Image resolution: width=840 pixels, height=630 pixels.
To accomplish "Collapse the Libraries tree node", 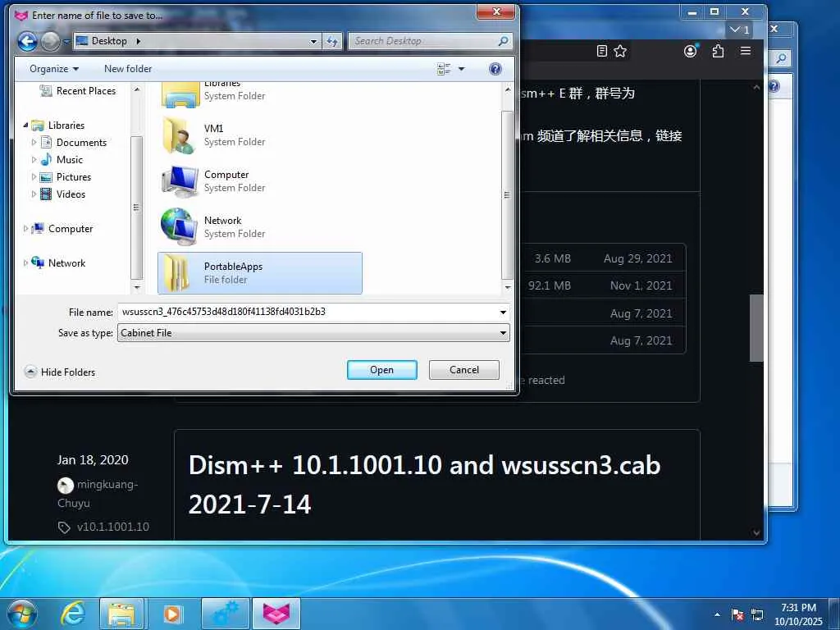I will [25, 125].
